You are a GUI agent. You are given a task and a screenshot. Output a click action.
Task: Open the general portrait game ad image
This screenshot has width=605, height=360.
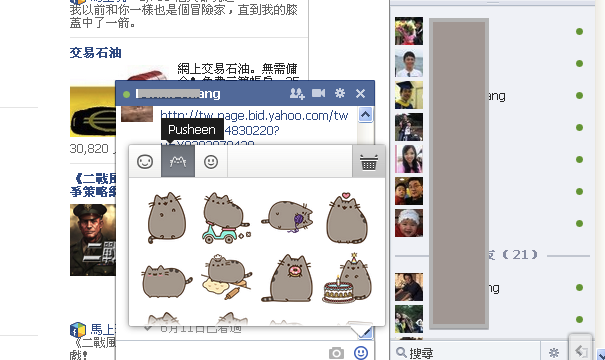[x=93, y=240]
